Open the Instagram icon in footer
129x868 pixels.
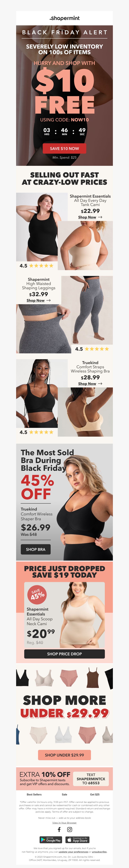click(69, 829)
